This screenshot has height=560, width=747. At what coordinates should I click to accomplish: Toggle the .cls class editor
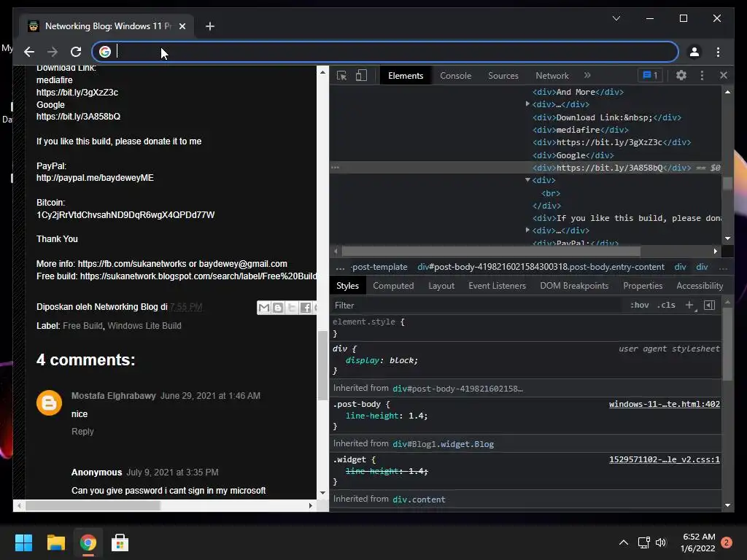pyautogui.click(x=666, y=306)
